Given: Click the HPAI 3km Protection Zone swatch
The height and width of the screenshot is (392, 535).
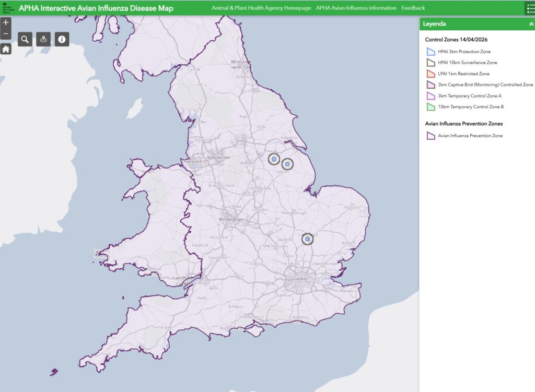Looking at the screenshot, I should coord(431,52).
